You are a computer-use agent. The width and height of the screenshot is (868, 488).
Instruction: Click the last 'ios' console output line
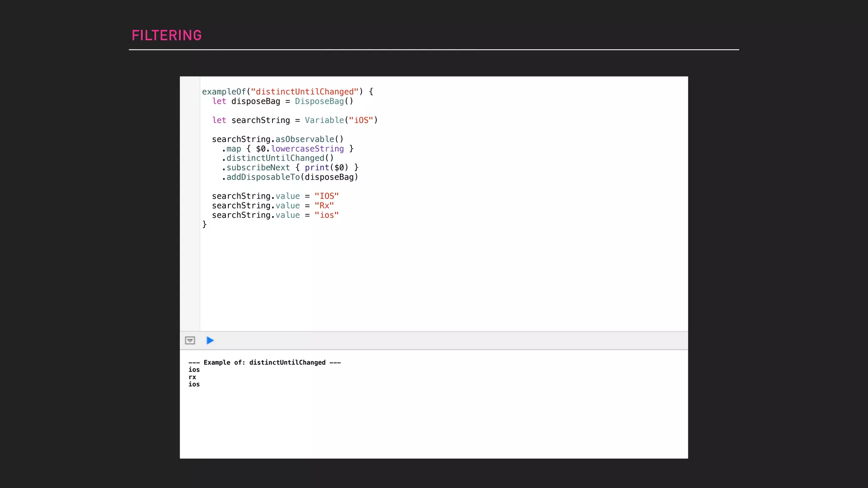(x=194, y=385)
